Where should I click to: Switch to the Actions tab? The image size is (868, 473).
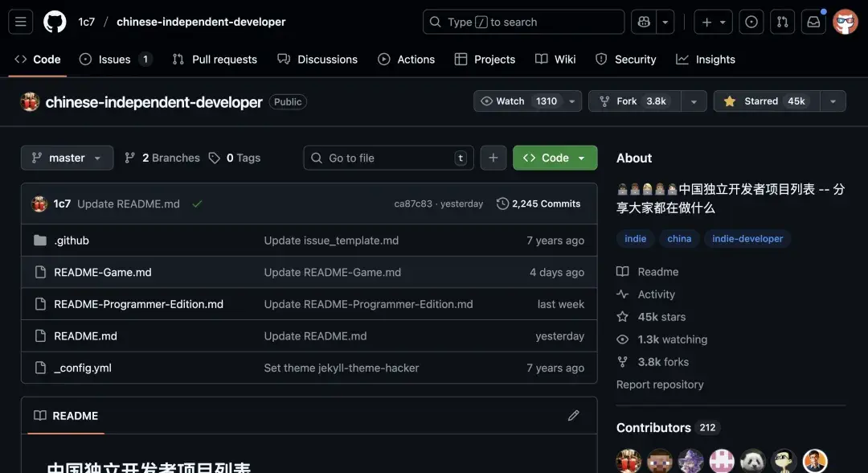pos(407,59)
